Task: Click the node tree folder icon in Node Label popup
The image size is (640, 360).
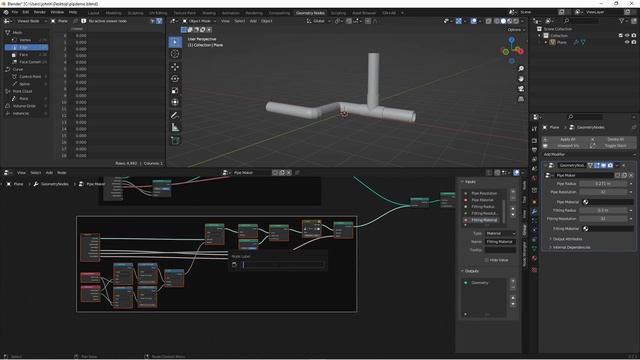Action: [x=235, y=264]
